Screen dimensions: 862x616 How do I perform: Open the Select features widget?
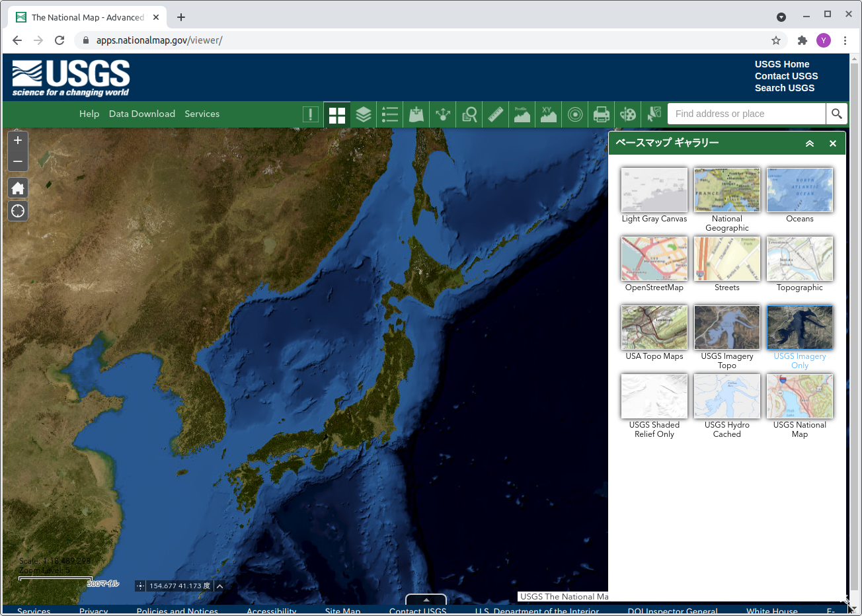(654, 114)
